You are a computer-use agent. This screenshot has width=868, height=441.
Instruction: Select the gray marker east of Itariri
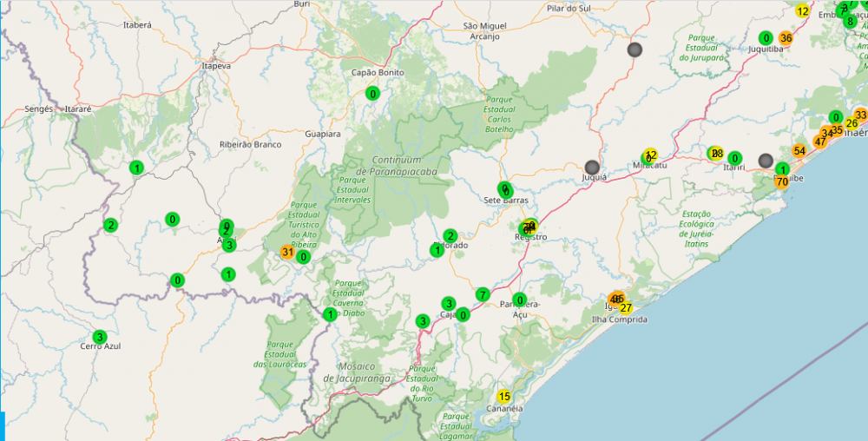point(765,161)
